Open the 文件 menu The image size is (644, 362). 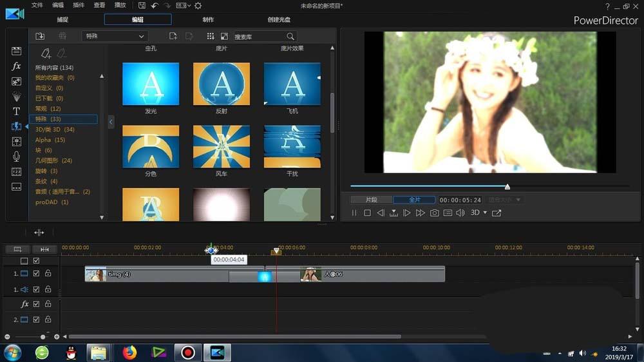pyautogui.click(x=37, y=5)
